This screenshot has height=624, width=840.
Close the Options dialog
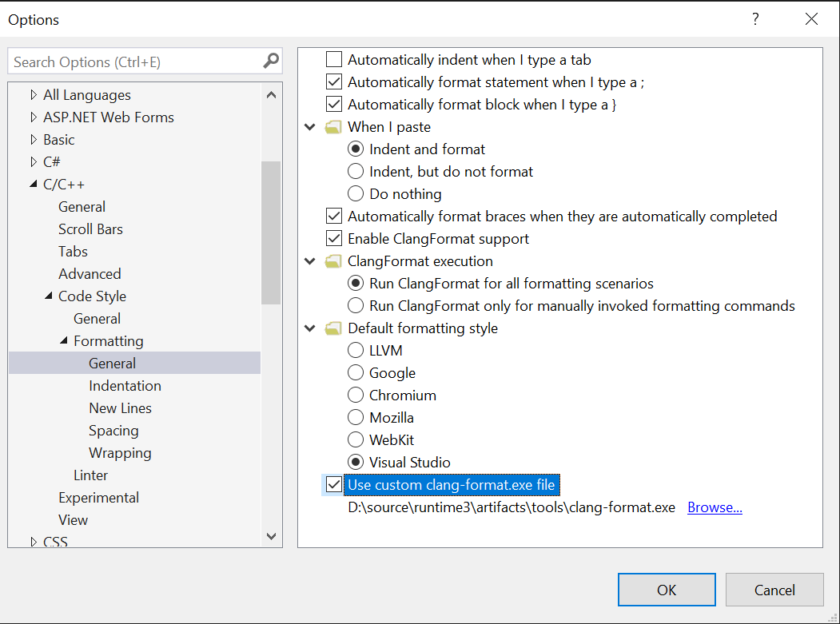coord(811,19)
